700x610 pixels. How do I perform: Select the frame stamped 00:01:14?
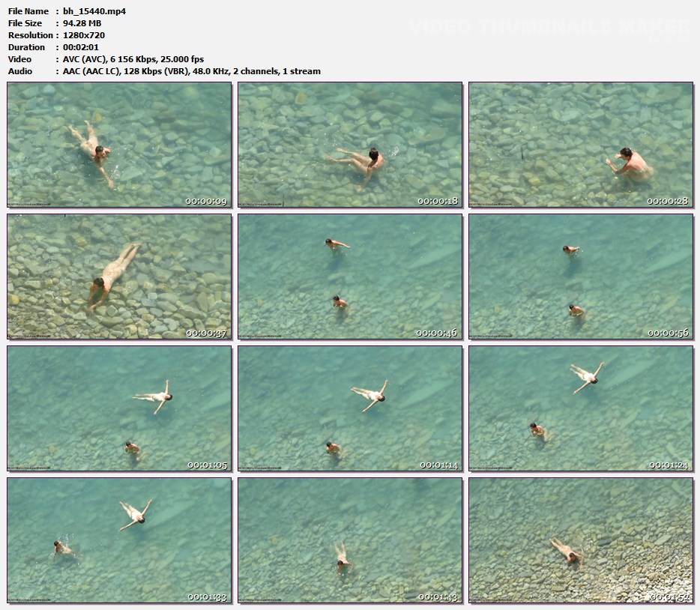coord(350,408)
